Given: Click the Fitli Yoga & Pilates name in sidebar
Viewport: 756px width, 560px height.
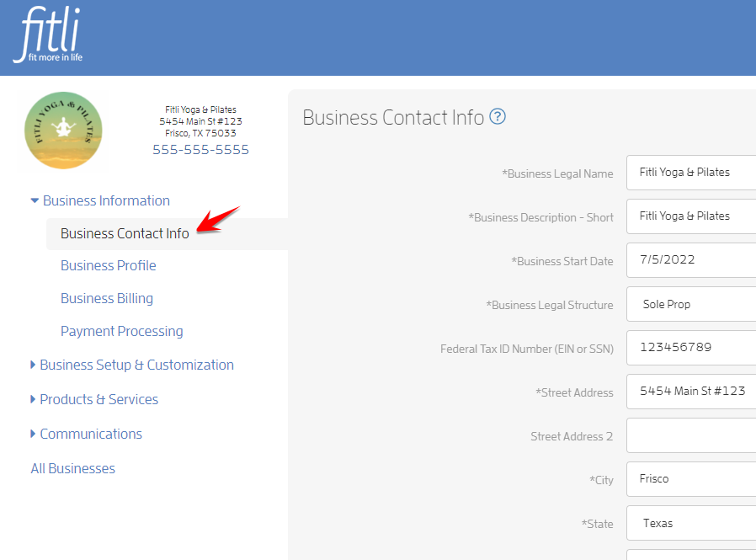Looking at the screenshot, I should click(200, 109).
